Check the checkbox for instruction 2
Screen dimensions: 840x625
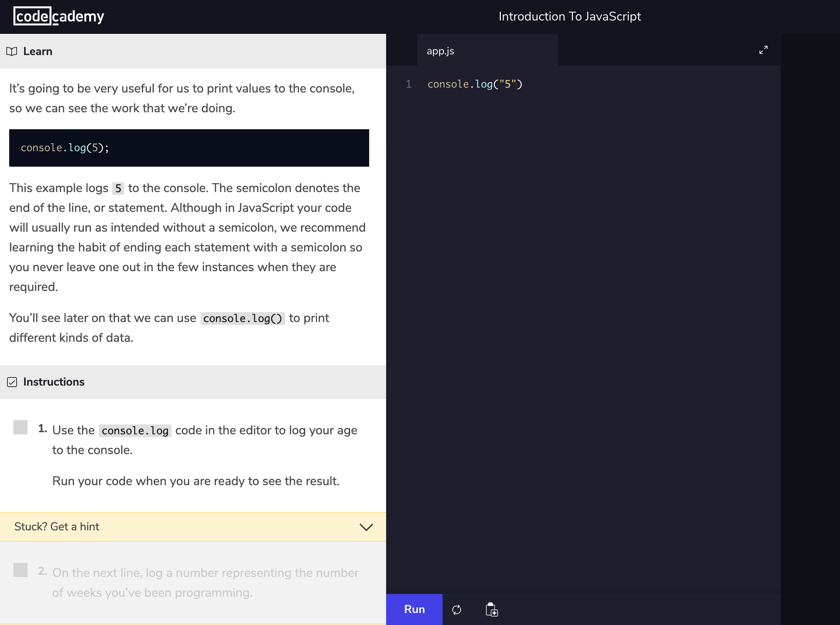(20, 570)
